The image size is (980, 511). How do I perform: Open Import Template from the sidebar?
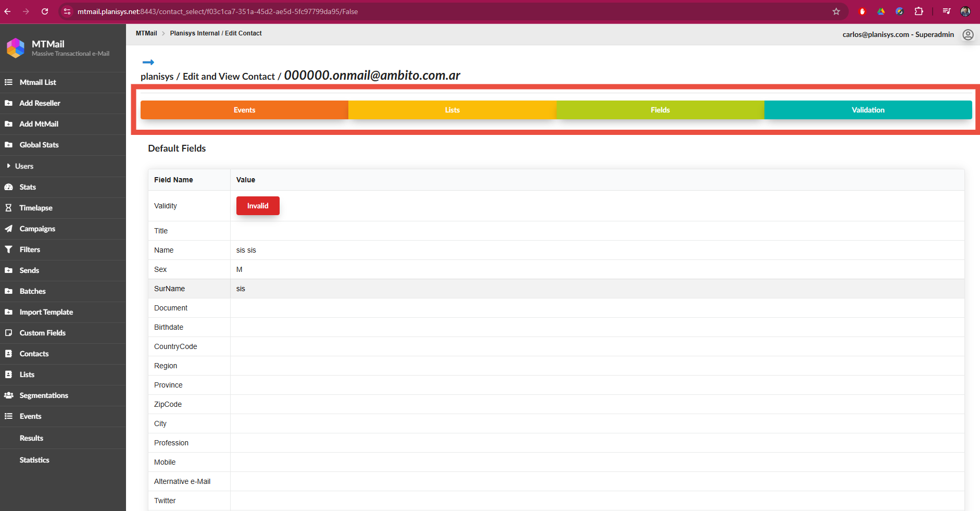click(x=46, y=312)
